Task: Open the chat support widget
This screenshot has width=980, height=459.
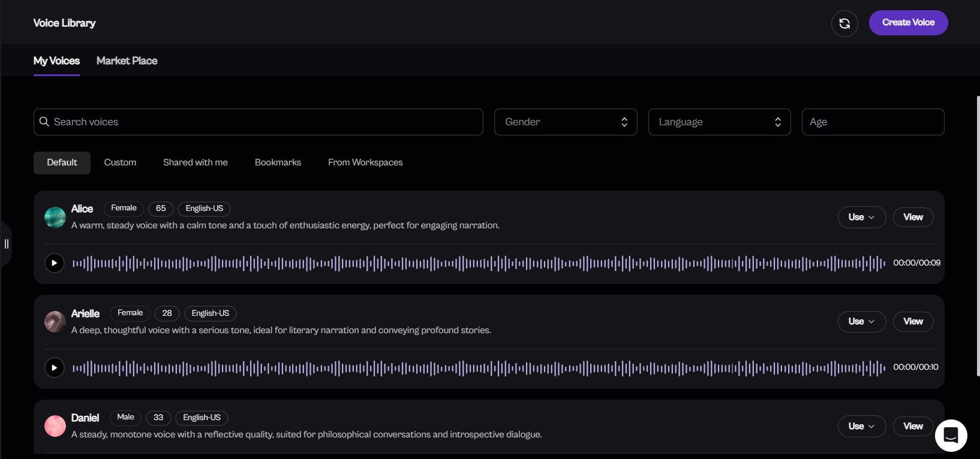Action: 951,435
